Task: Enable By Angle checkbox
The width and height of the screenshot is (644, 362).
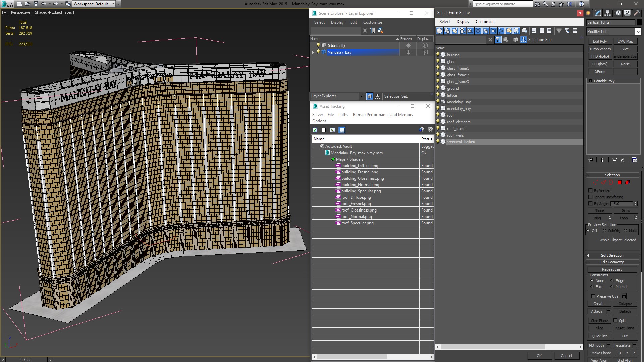Action: click(590, 203)
